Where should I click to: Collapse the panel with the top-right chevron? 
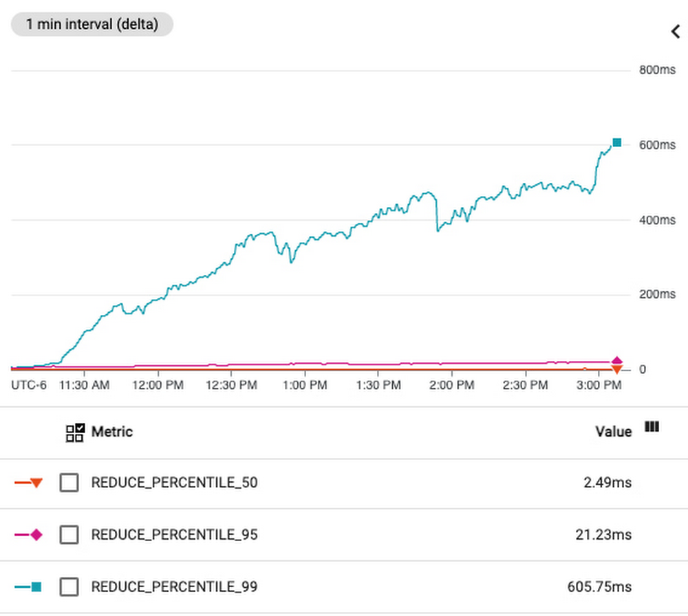click(675, 32)
